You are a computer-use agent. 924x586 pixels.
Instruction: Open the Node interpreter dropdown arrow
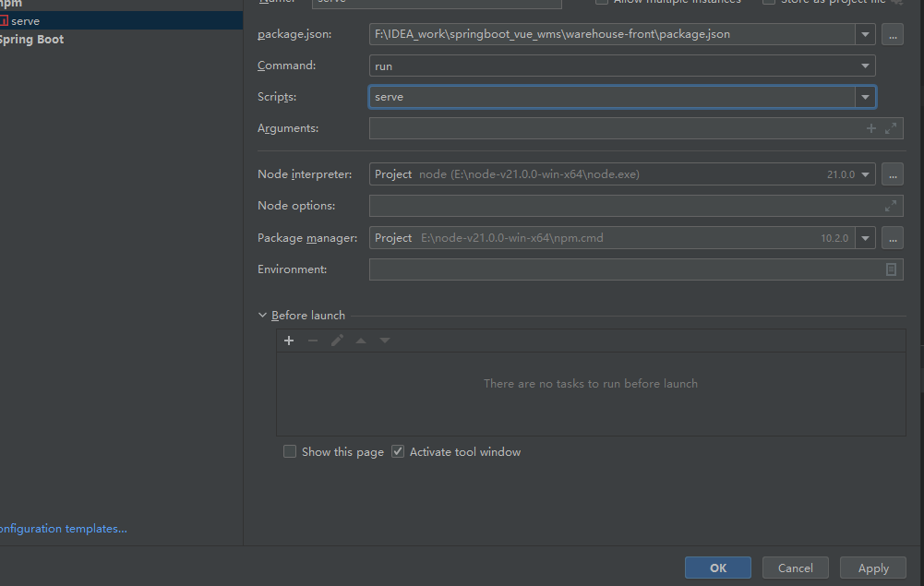865,174
